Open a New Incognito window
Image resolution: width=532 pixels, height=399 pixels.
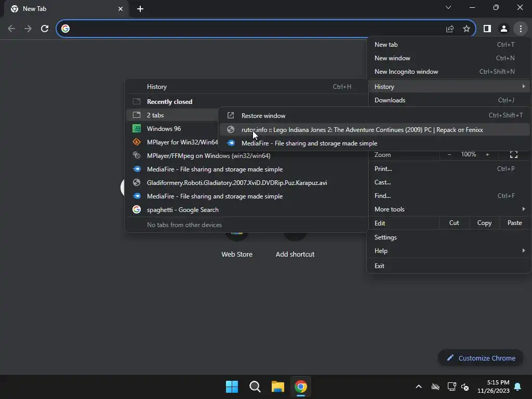(449, 72)
